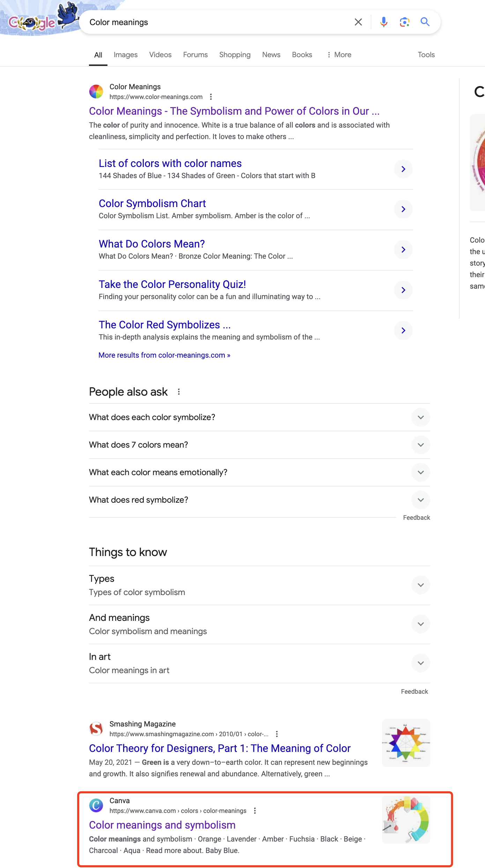The width and height of the screenshot is (485, 868).
Task: Open options menu beside color-meanings.com URL
Action: click(x=211, y=97)
